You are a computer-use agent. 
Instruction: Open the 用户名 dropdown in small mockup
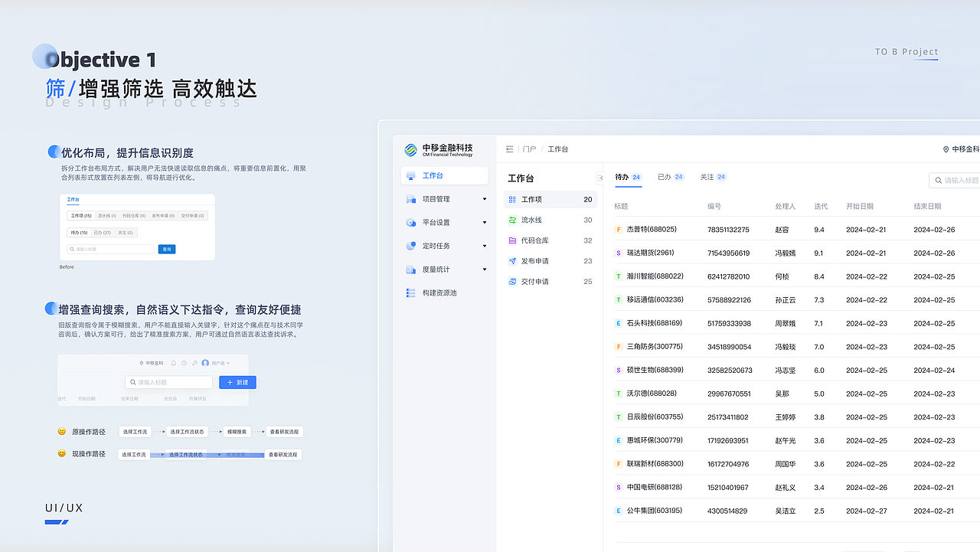(x=220, y=363)
